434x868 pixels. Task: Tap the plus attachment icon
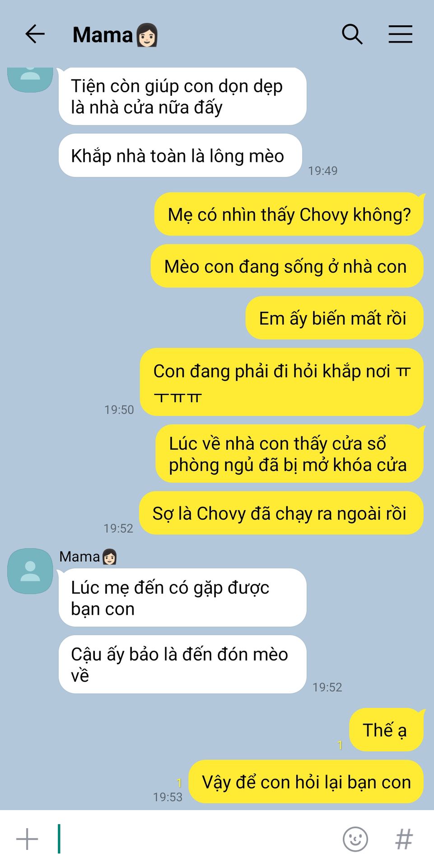coord(27,839)
